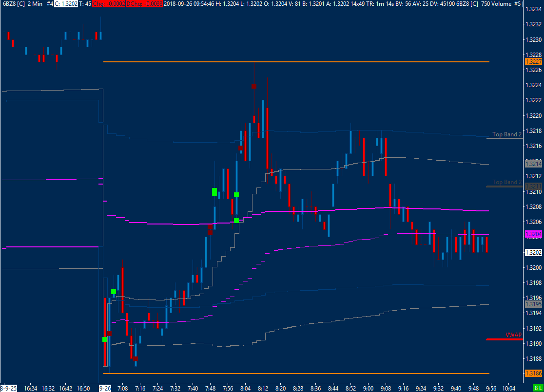This screenshot has width=544, height=392.
Task: Click the 'C: 1.3202' close value in header
Action: pos(66,4)
